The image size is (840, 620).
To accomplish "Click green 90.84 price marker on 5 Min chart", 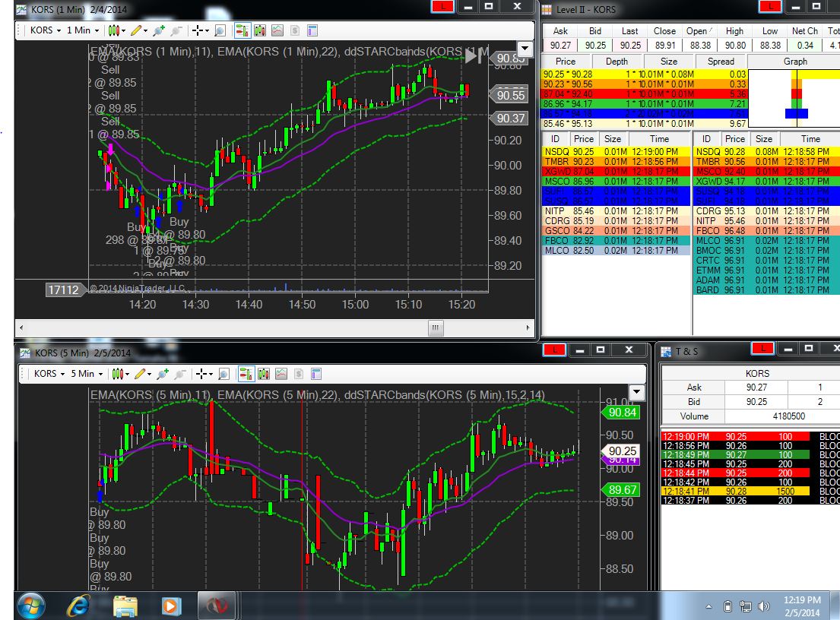I will click(621, 413).
